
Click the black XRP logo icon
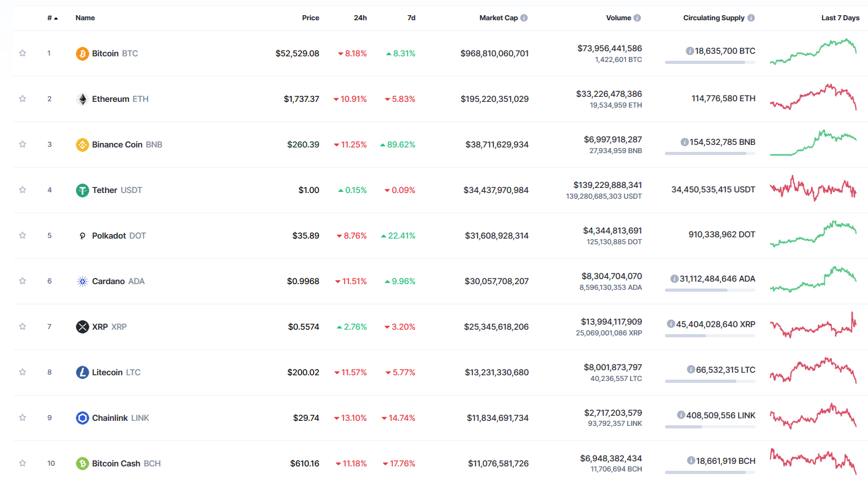point(82,327)
